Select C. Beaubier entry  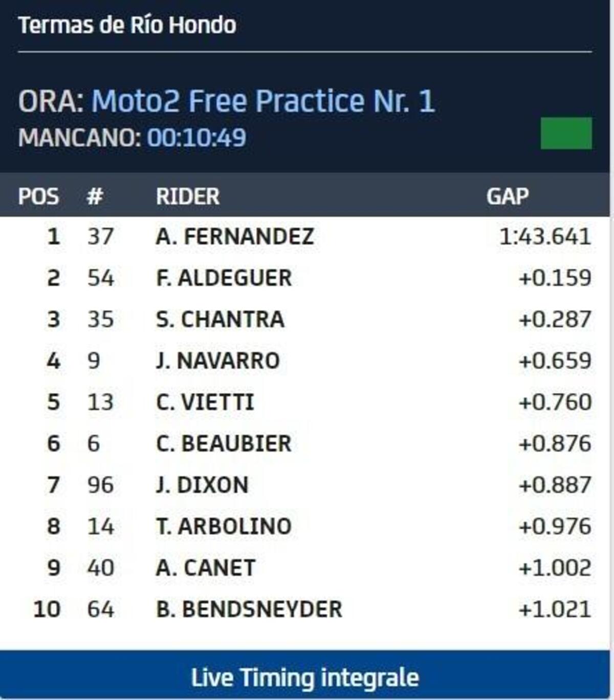pyautogui.click(x=224, y=443)
